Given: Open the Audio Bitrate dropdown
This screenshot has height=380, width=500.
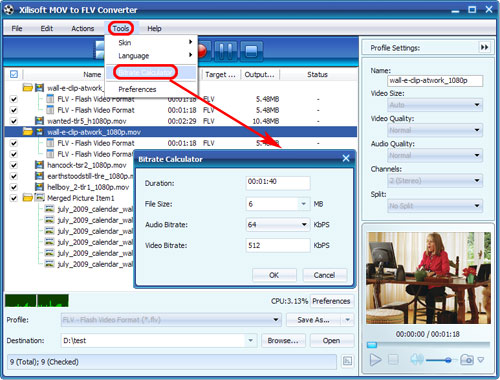Looking at the screenshot, I should pyautogui.click(x=304, y=224).
